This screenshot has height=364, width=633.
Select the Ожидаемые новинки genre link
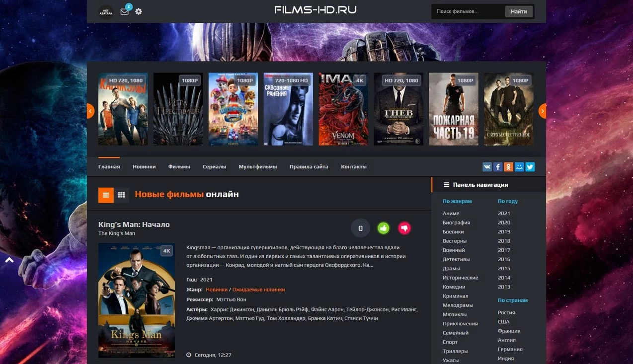click(259, 290)
